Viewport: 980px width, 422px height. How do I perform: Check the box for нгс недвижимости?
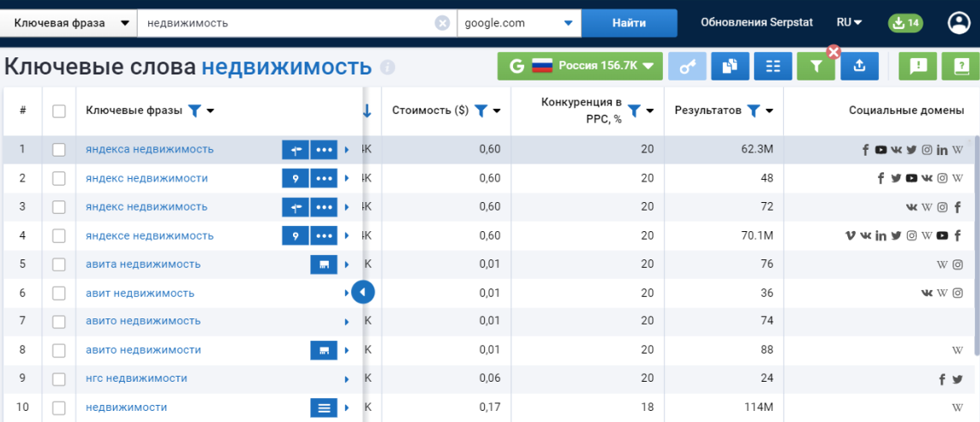[59, 379]
